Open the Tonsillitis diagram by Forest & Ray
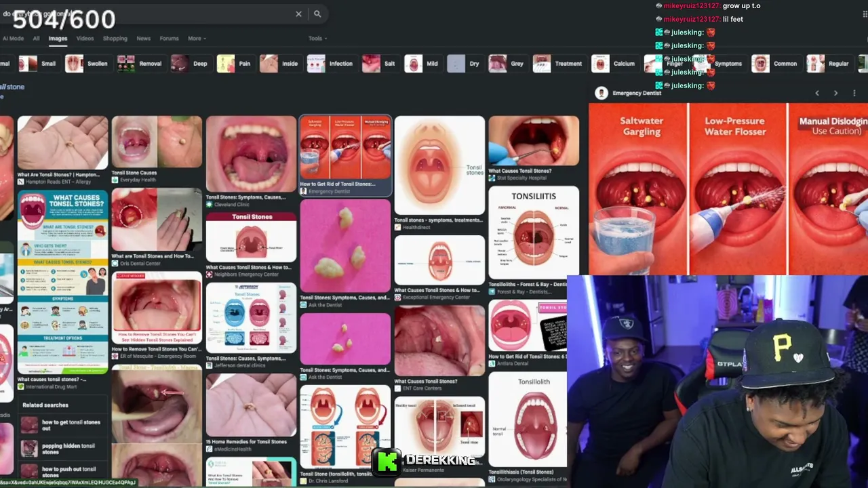The width and height of the screenshot is (868, 488). click(534, 233)
